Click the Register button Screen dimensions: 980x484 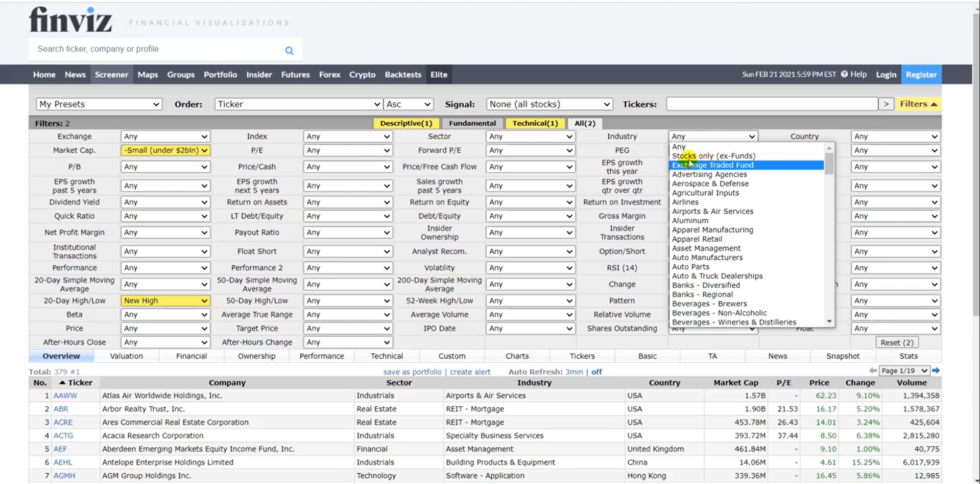pos(921,75)
